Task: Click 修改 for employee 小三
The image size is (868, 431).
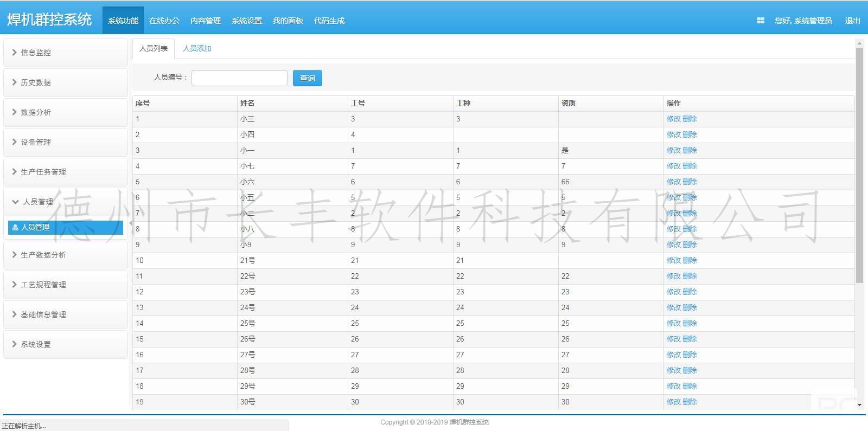Action: click(x=673, y=119)
